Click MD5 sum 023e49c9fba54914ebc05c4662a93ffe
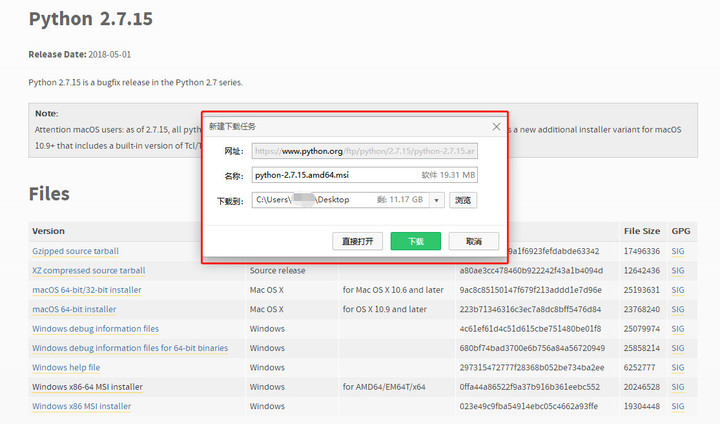Viewport: 720px width, 424px height. click(x=529, y=406)
